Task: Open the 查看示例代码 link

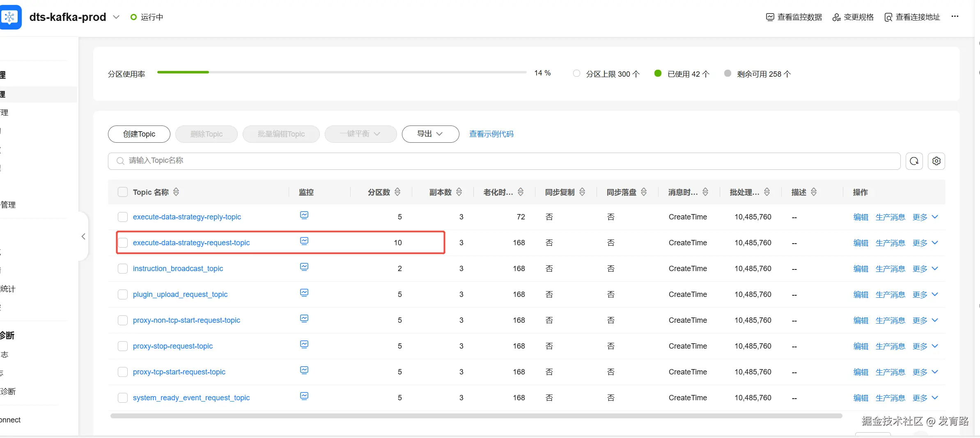Action: [x=491, y=134]
